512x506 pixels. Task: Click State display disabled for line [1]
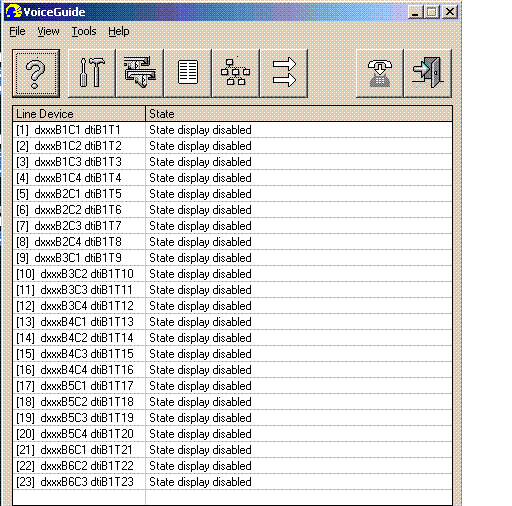point(200,130)
